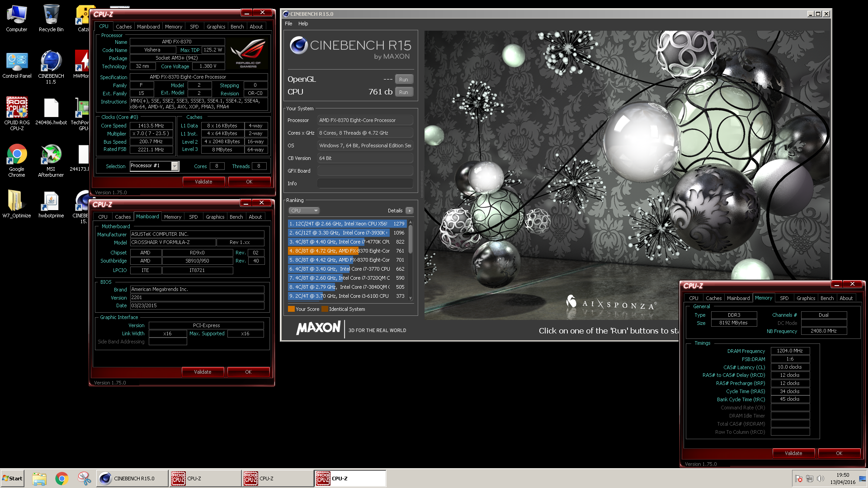Switch to Caches tab in top CPU-Z window
Screen dimensions: 868x488
click(123, 27)
